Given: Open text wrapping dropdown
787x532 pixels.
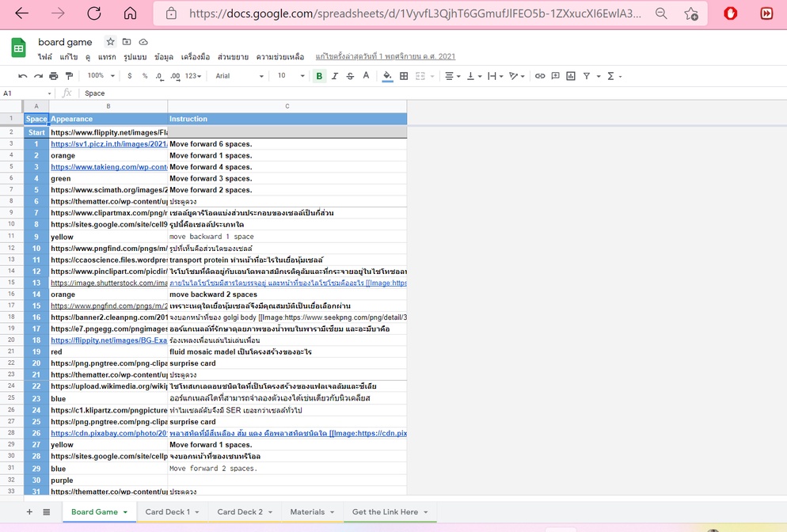Looking at the screenshot, I should click(496, 76).
